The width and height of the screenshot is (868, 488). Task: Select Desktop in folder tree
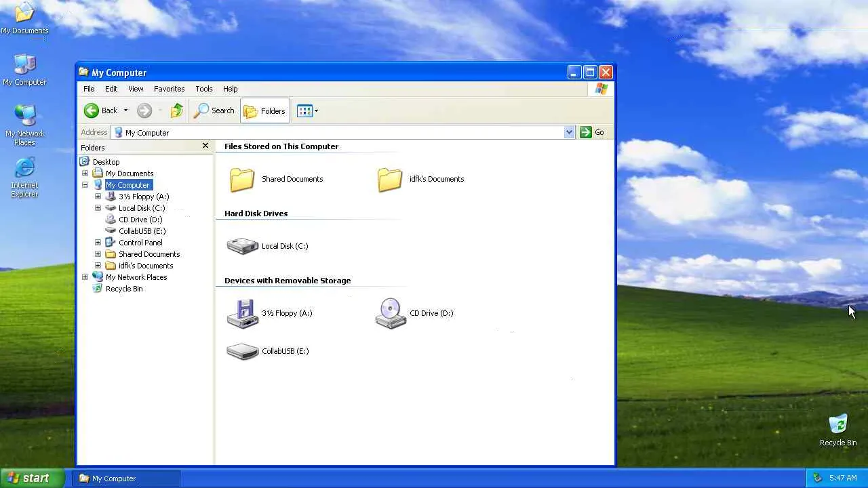106,162
